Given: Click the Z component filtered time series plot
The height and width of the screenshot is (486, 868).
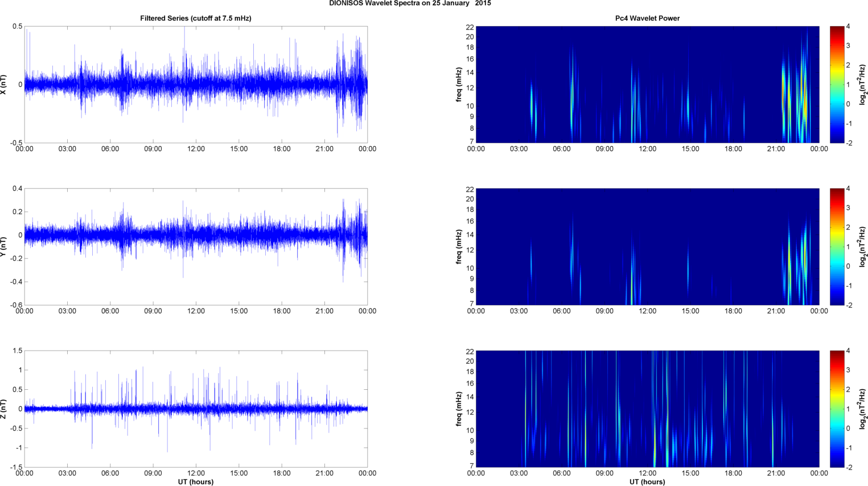Looking at the screenshot, I should 196,409.
